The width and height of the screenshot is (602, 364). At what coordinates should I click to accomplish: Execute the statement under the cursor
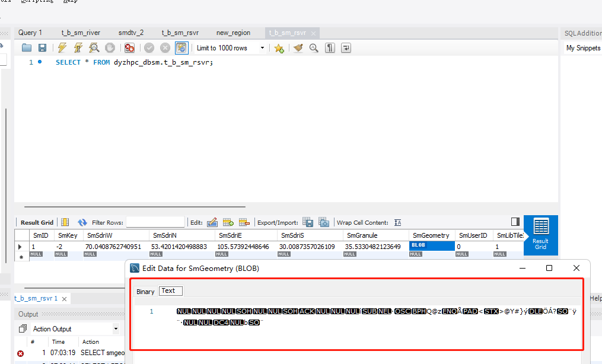[x=78, y=48]
